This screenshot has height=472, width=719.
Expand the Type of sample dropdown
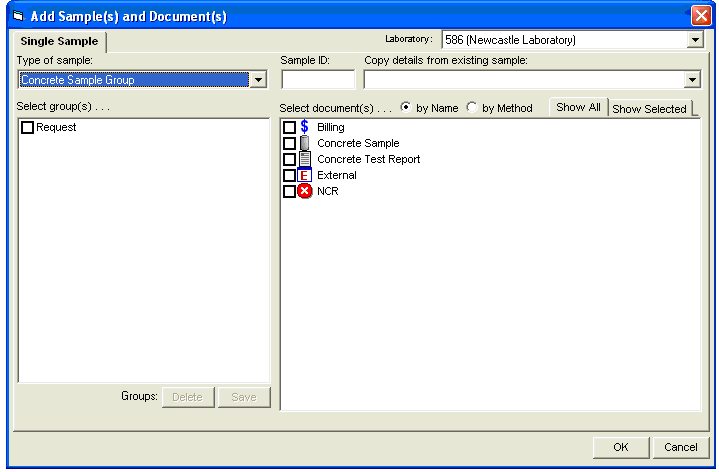tap(258, 80)
